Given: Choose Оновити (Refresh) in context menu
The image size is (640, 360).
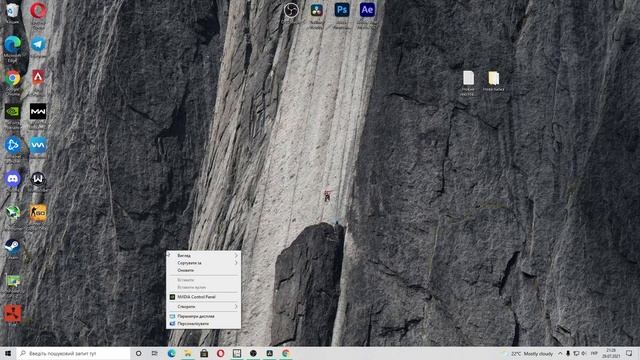Looking at the screenshot, I should click(203, 270).
